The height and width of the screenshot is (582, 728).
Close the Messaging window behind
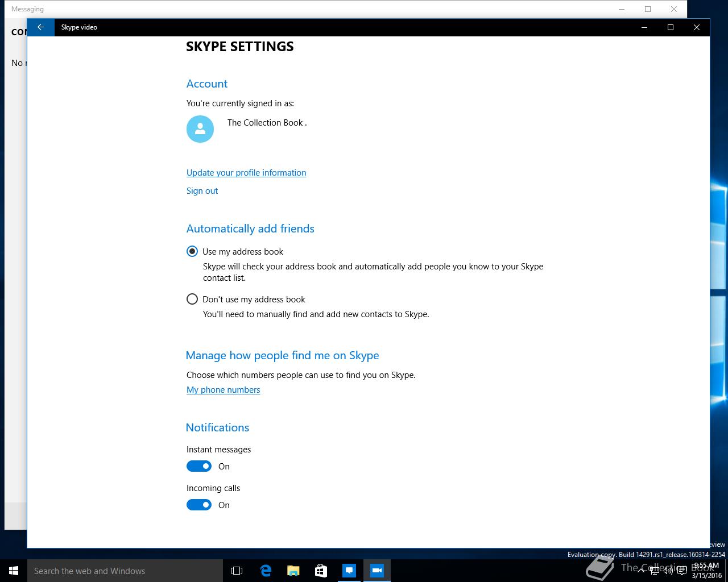674,9
